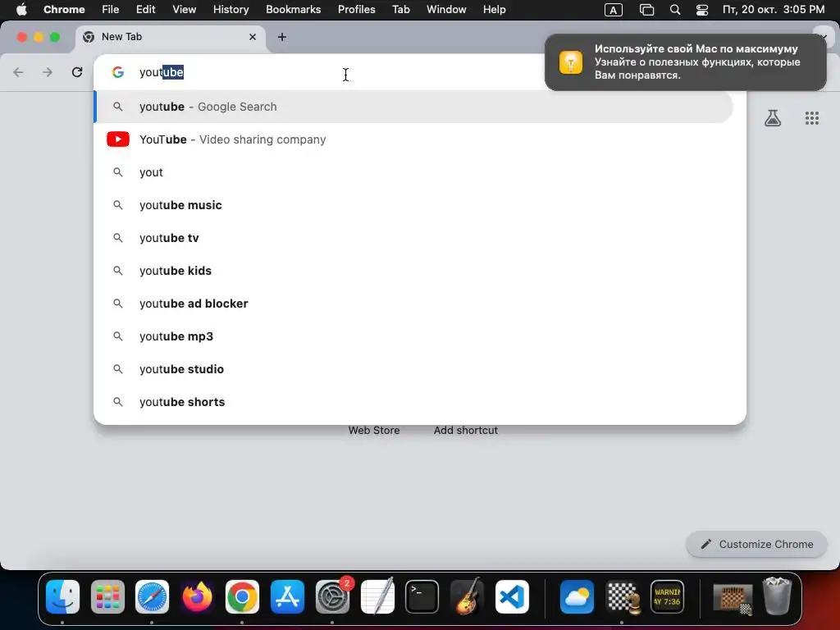
Task: Select 'youtube mp3' suggestion
Action: tap(413, 336)
